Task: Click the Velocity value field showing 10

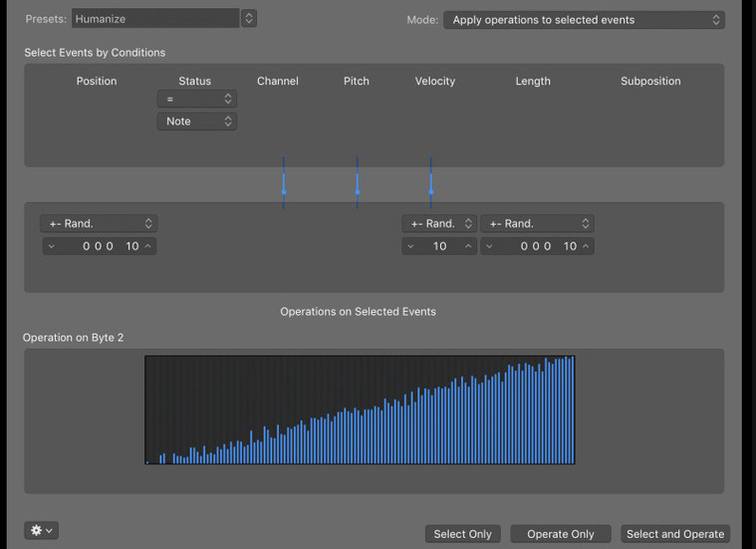Action: pyautogui.click(x=439, y=246)
